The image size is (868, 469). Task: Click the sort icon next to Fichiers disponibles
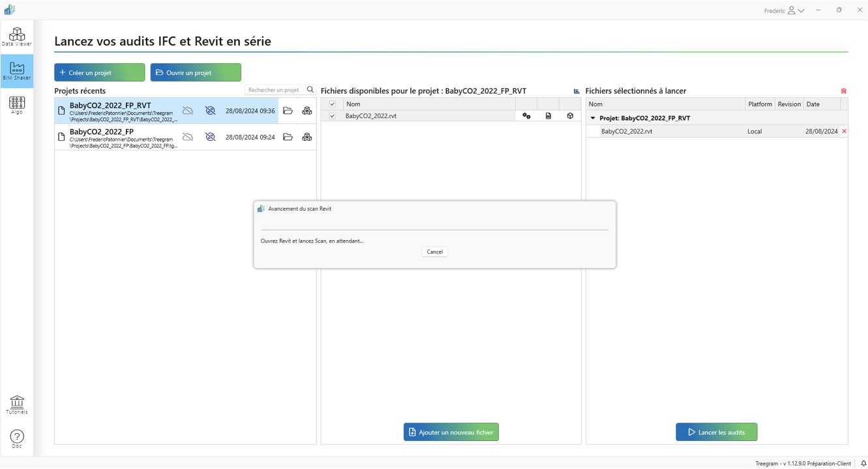pos(576,91)
